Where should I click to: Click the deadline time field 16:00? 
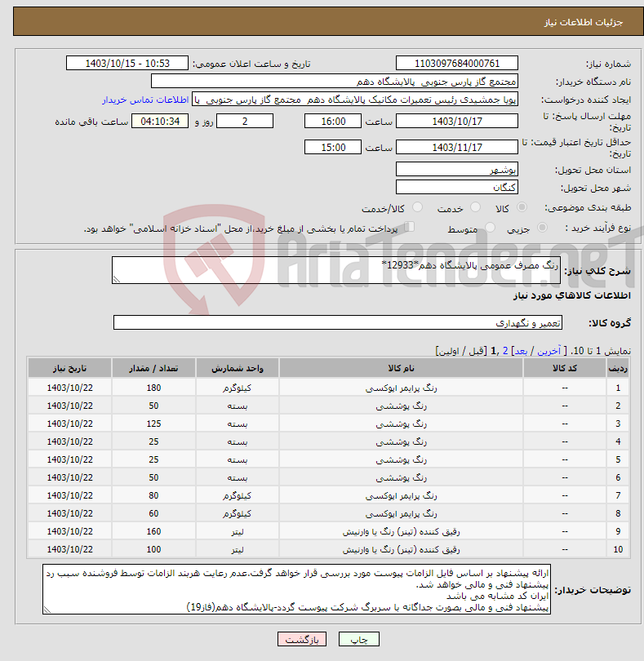[333, 122]
